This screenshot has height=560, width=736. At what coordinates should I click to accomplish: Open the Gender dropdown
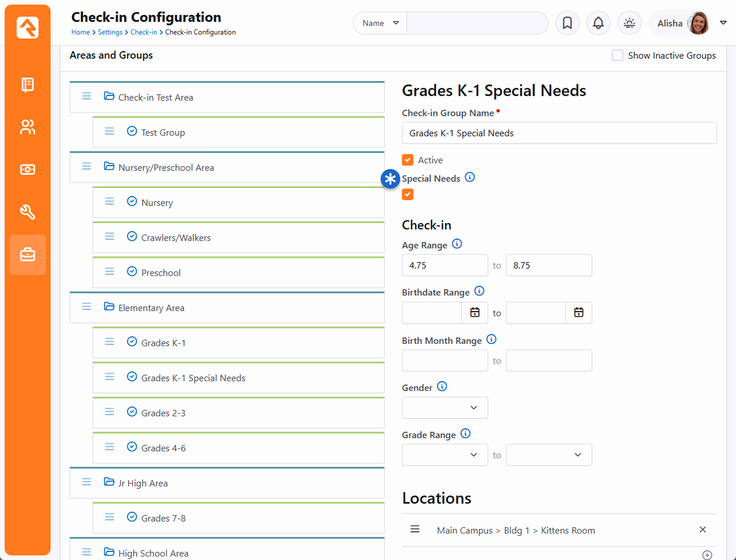click(444, 408)
